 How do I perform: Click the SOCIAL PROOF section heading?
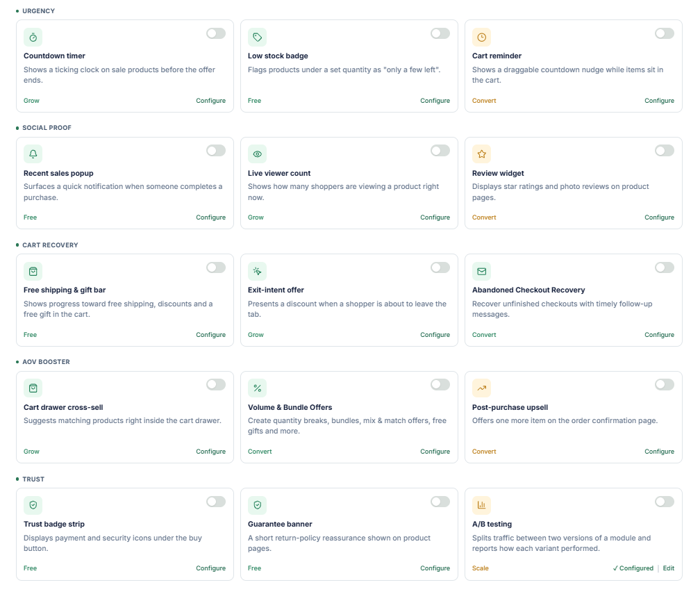(47, 128)
